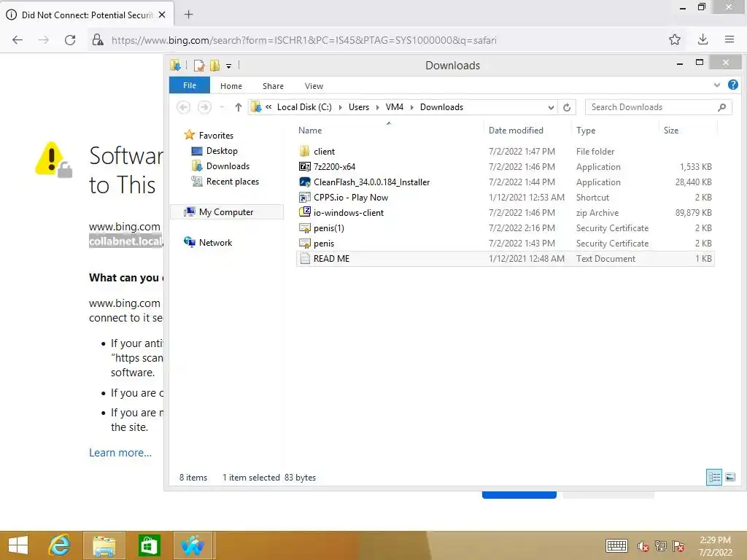The height and width of the screenshot is (560, 747).
Task: Open File Explorer from the taskbar
Action: (104, 545)
